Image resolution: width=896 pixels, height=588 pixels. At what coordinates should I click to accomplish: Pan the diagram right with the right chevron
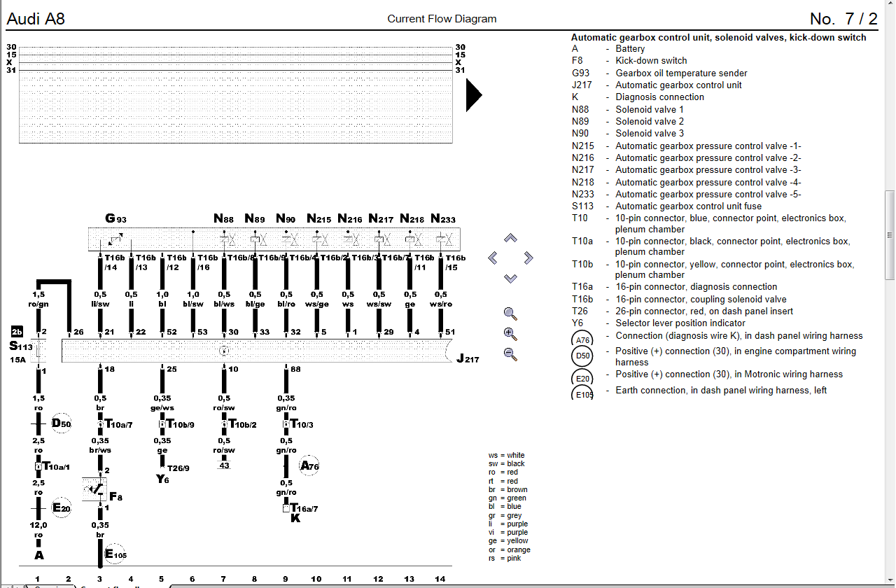tap(528, 258)
